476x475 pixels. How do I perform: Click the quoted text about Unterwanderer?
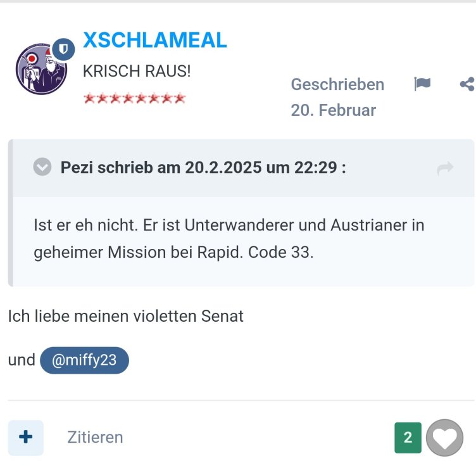[x=229, y=238]
